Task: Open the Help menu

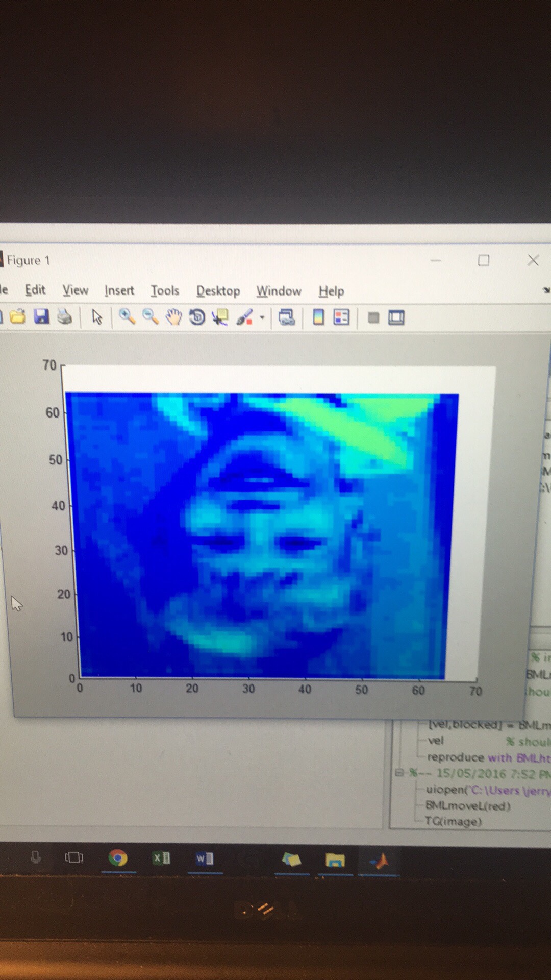Action: (x=332, y=291)
